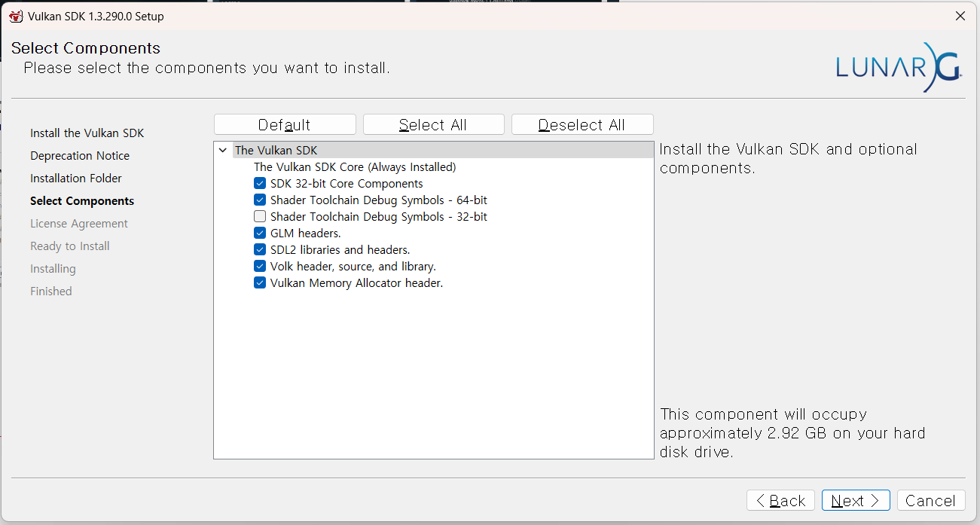Screen dimensions: 980x525
Task: Click Select All components button
Action: [433, 125]
